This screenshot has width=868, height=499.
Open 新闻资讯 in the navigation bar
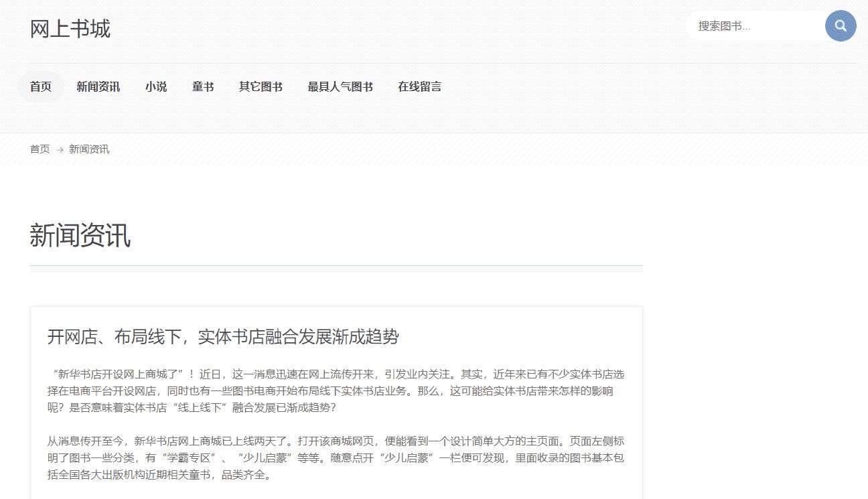(98, 86)
